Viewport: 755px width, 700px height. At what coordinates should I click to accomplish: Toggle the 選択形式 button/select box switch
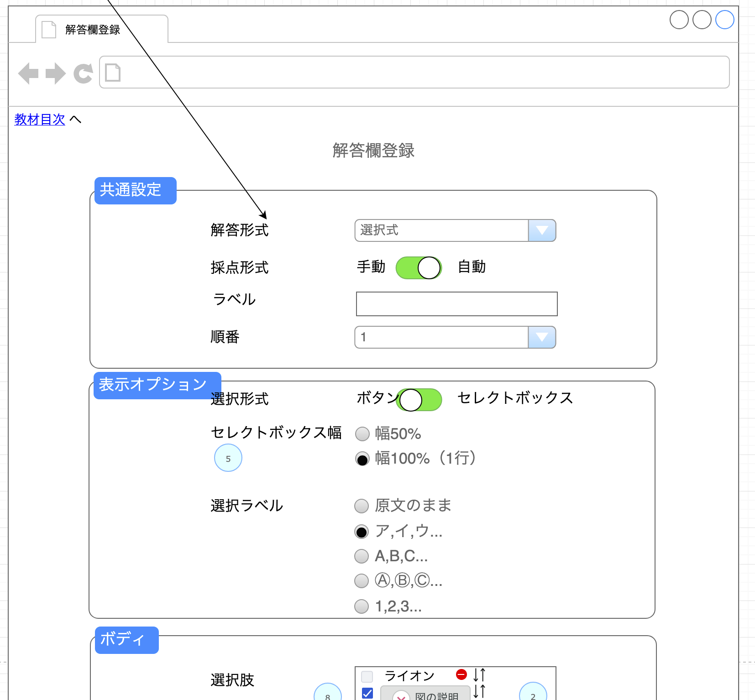[419, 400]
